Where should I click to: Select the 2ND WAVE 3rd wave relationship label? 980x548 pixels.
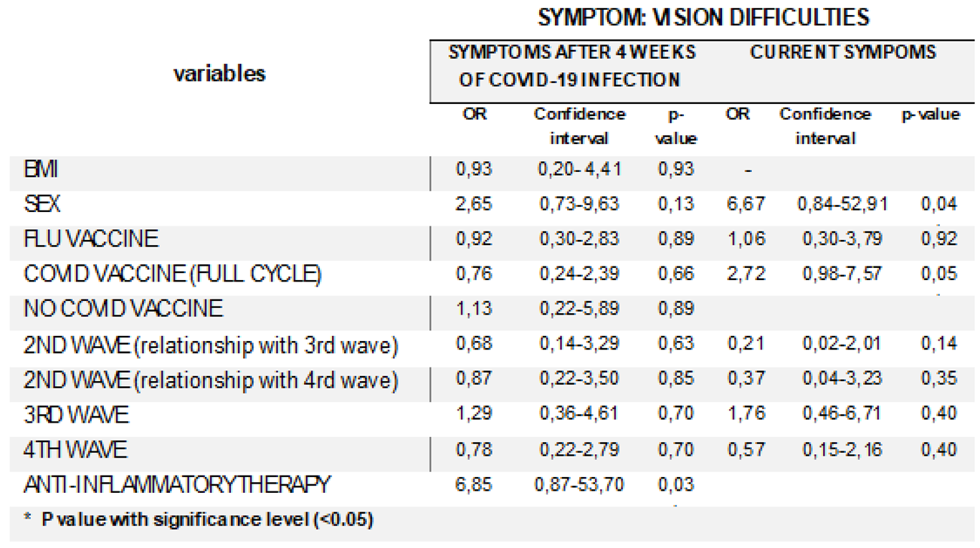pyautogui.click(x=211, y=344)
